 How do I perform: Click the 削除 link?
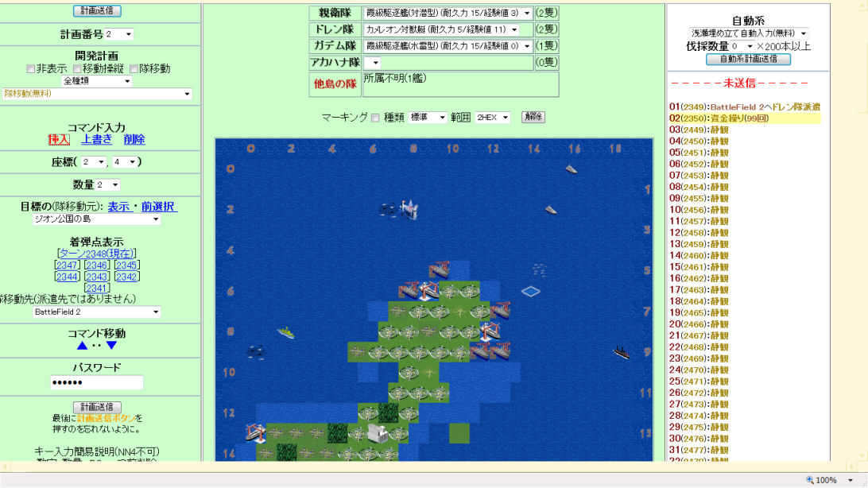pyautogui.click(x=134, y=139)
